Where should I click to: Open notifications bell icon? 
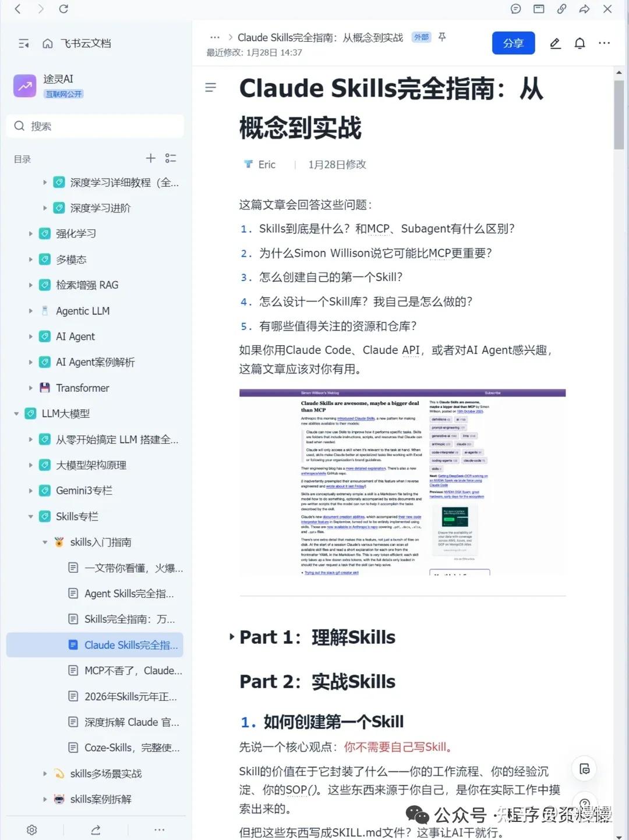tap(579, 43)
